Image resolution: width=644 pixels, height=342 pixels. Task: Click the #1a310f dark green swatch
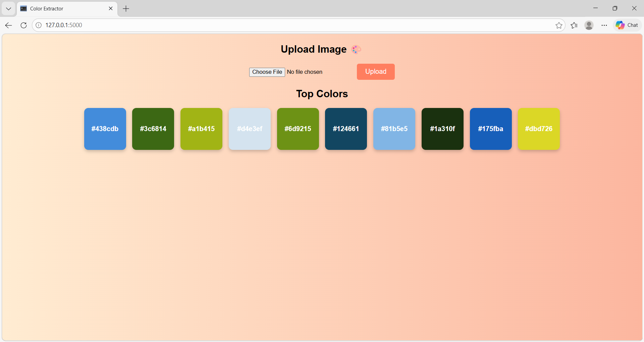click(442, 129)
